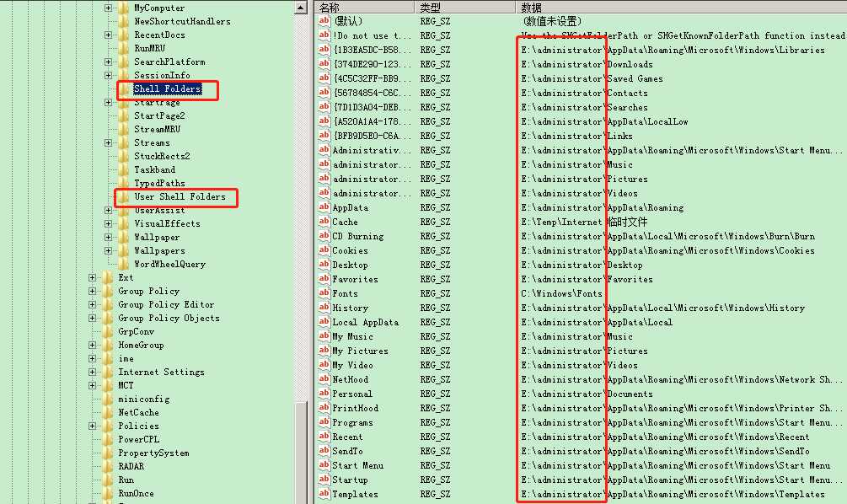
Task: Select the RunOnce key
Action: click(x=136, y=493)
